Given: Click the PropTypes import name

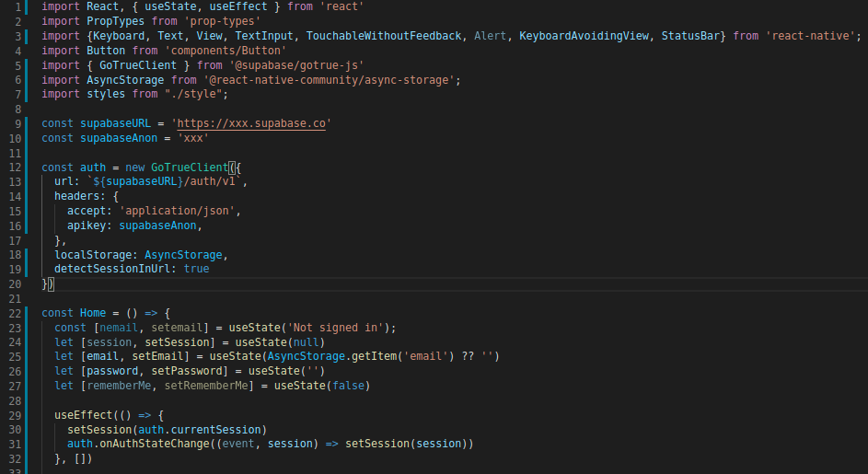Looking at the screenshot, I should 115,21.
